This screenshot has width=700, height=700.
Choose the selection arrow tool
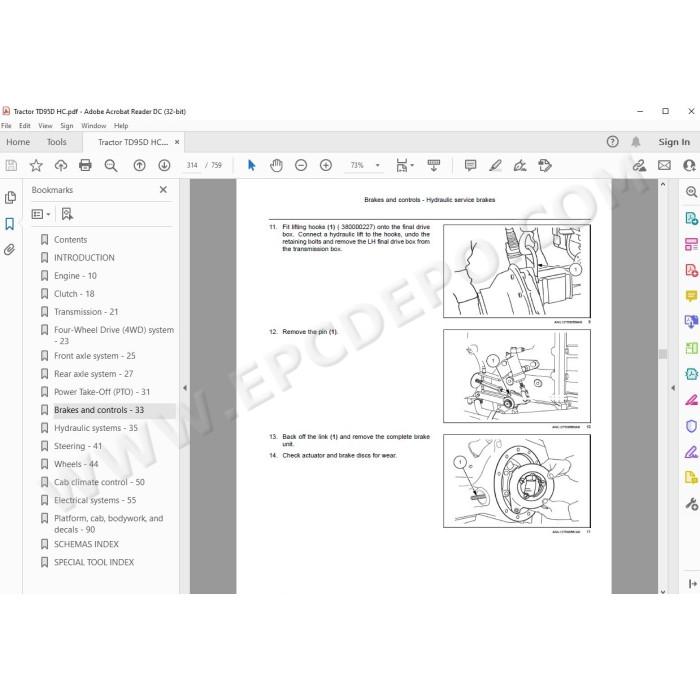coord(251,166)
